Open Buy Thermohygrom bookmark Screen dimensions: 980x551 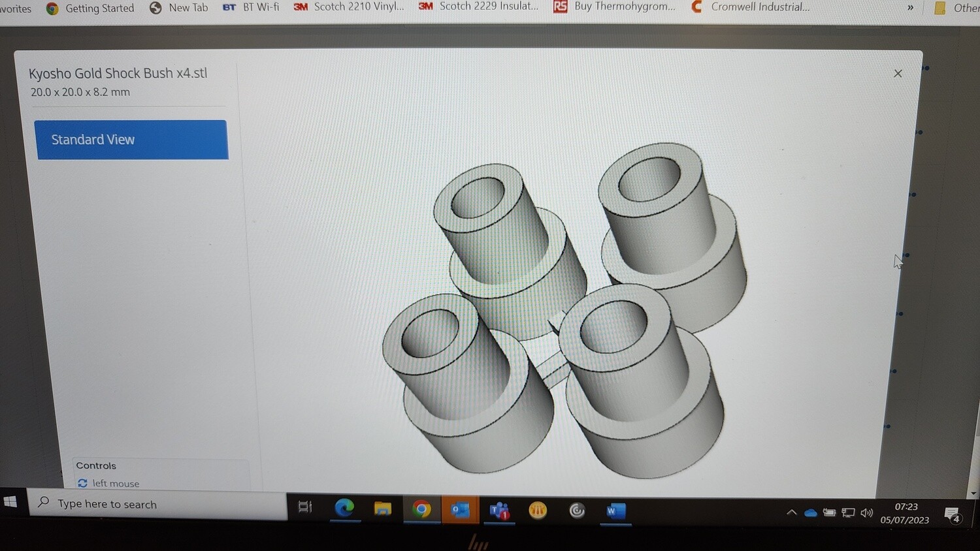(x=615, y=7)
